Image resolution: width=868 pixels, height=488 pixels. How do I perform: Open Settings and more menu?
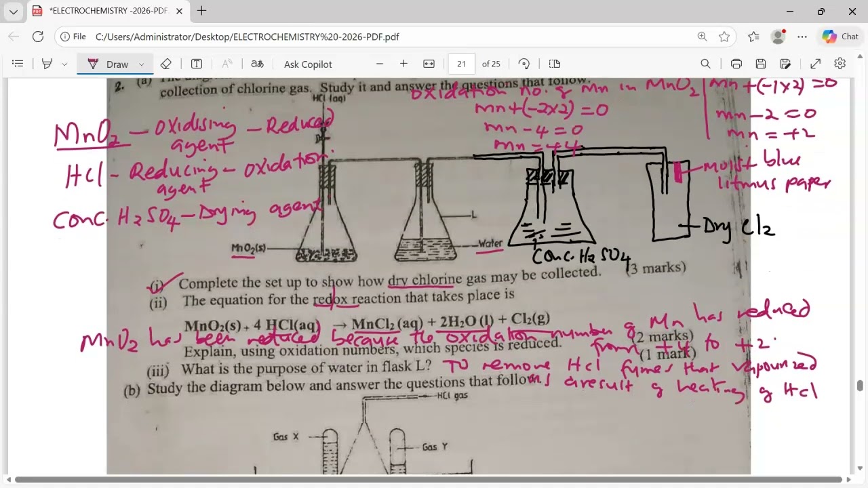click(802, 37)
